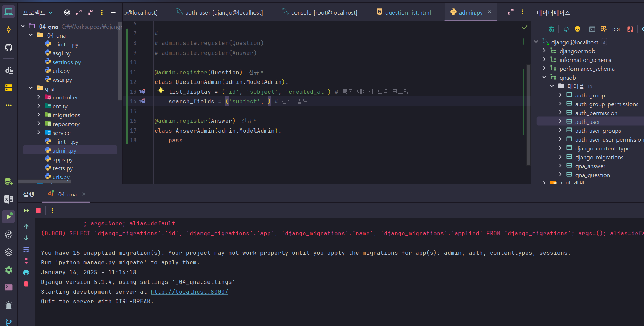Open the editor tabs more-options menu
The width and height of the screenshot is (644, 326).
pos(522,12)
